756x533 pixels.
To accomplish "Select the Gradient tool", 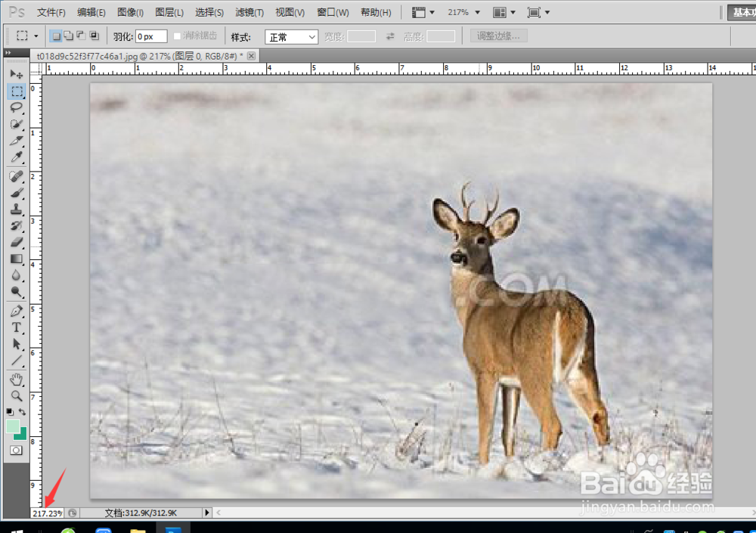I will [x=17, y=259].
